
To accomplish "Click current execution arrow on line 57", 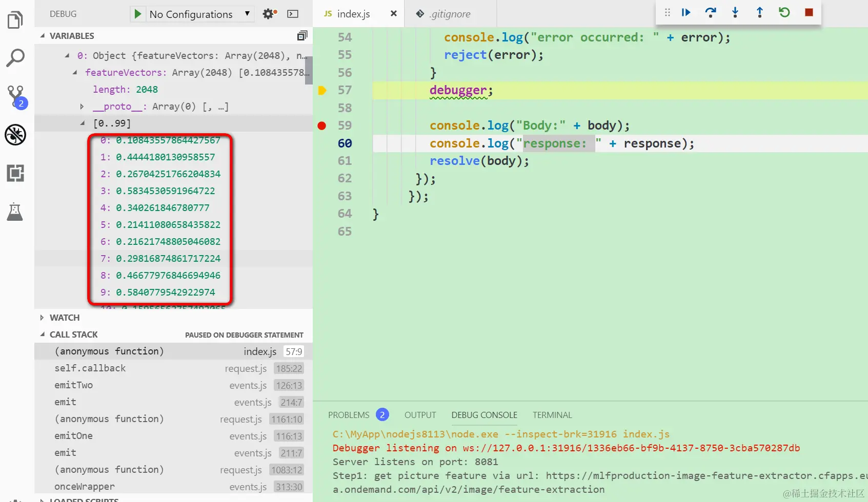I will coord(322,91).
